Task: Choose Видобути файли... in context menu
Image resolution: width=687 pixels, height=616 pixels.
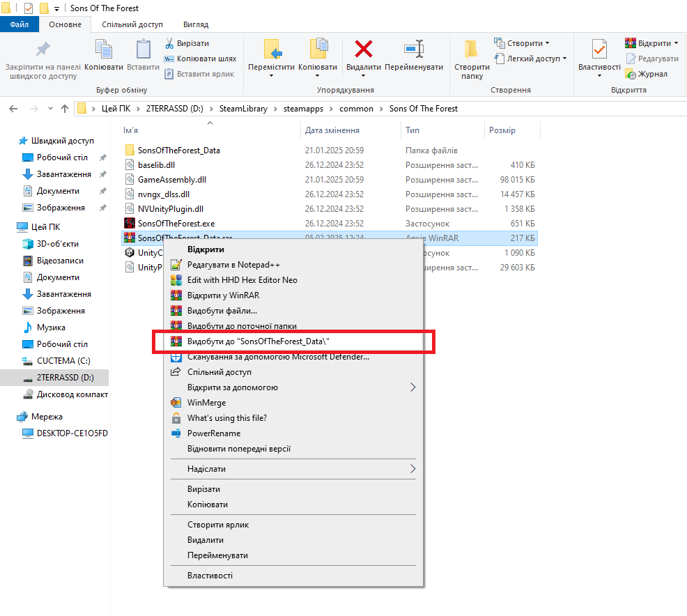Action: coord(293,311)
